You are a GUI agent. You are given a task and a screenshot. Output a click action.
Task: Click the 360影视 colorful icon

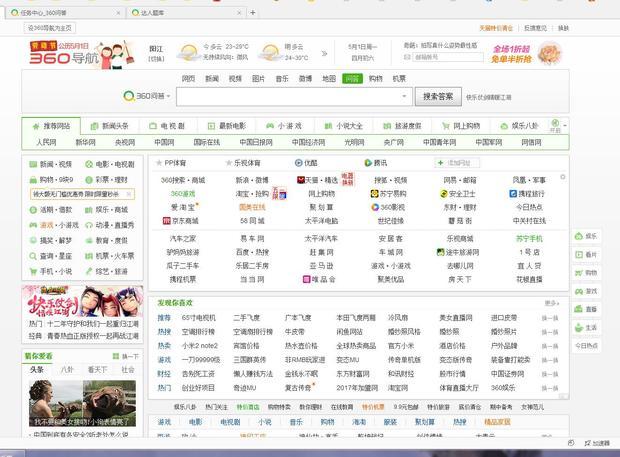(375, 207)
